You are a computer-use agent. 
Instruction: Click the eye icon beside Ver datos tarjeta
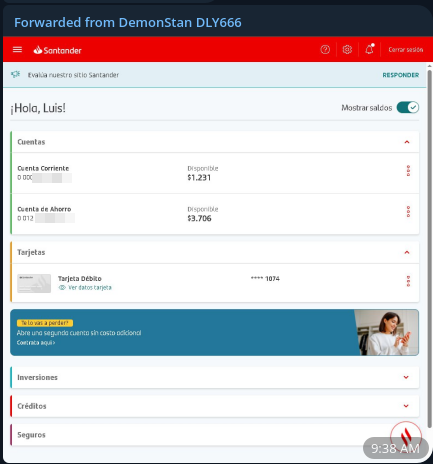click(62, 287)
